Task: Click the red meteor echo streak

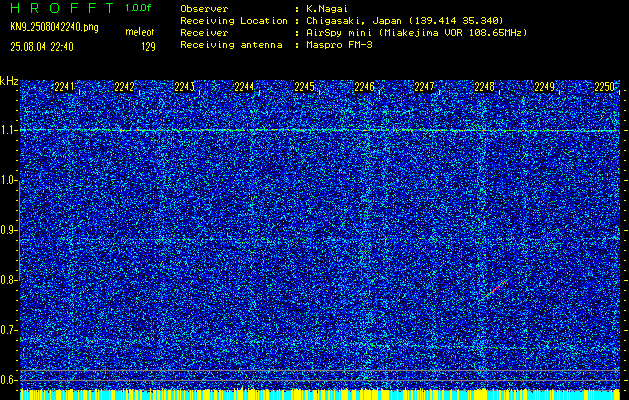Action: coord(495,289)
